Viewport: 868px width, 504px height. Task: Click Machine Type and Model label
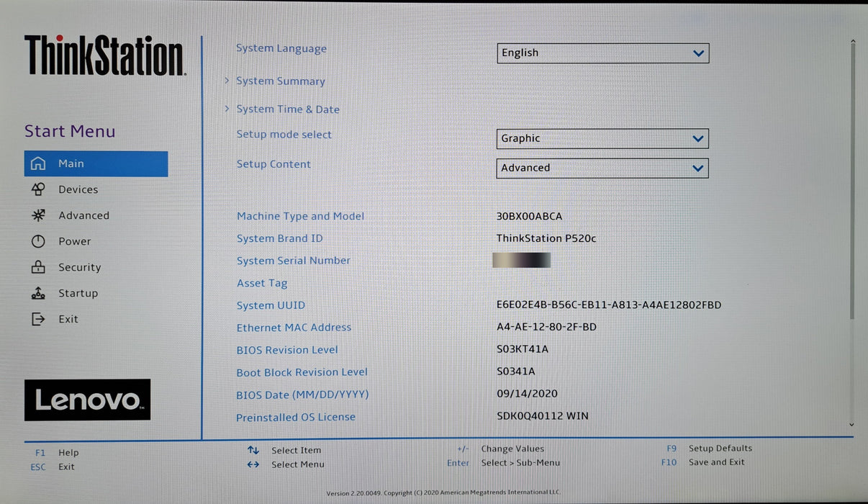[301, 216]
